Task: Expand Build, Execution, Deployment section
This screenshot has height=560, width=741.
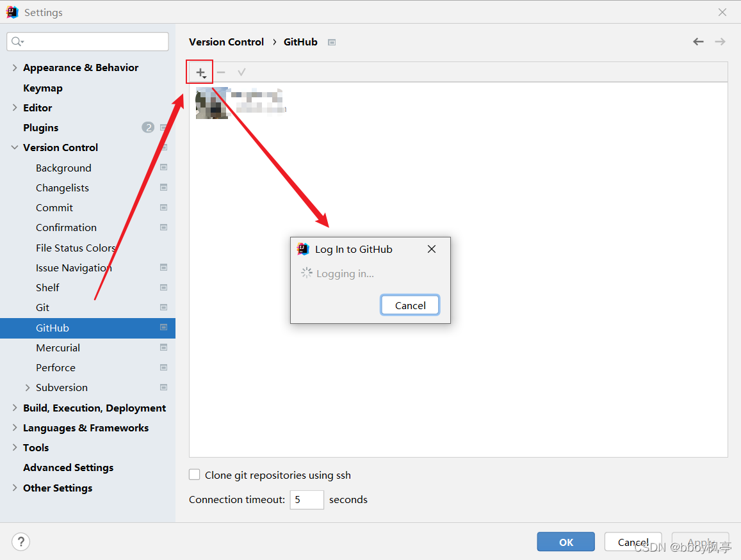Action: [15, 408]
